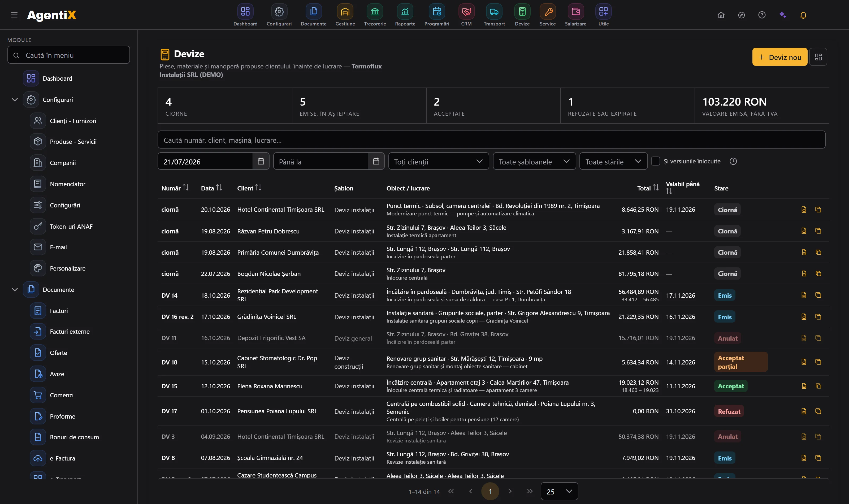The height and width of the screenshot is (504, 849).
Task: Click the clock history icon near filters
Action: 733,161
